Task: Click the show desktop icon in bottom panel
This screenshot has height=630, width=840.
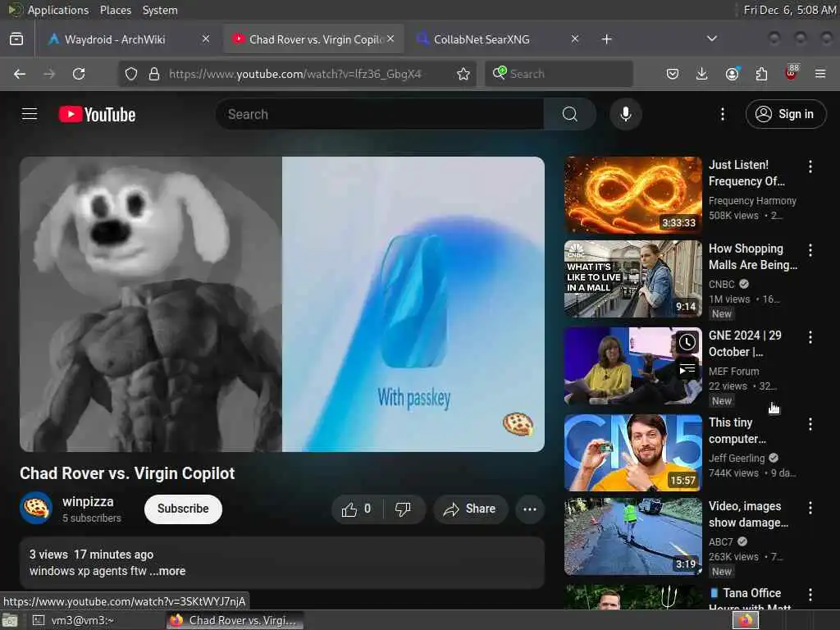Action: pyautogui.click(x=10, y=620)
